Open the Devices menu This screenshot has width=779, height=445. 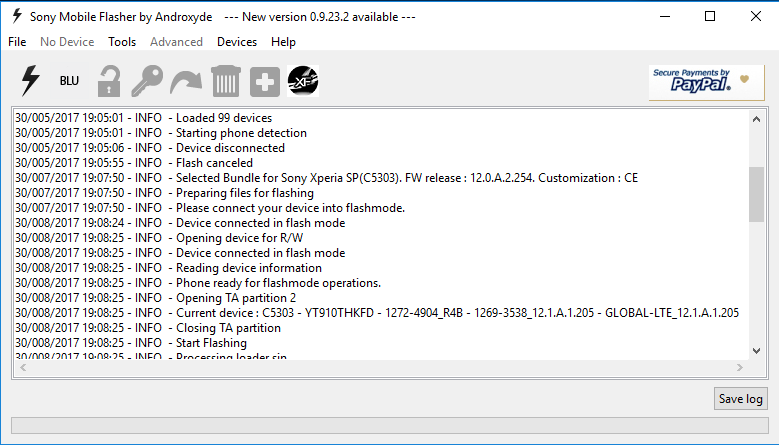point(237,42)
